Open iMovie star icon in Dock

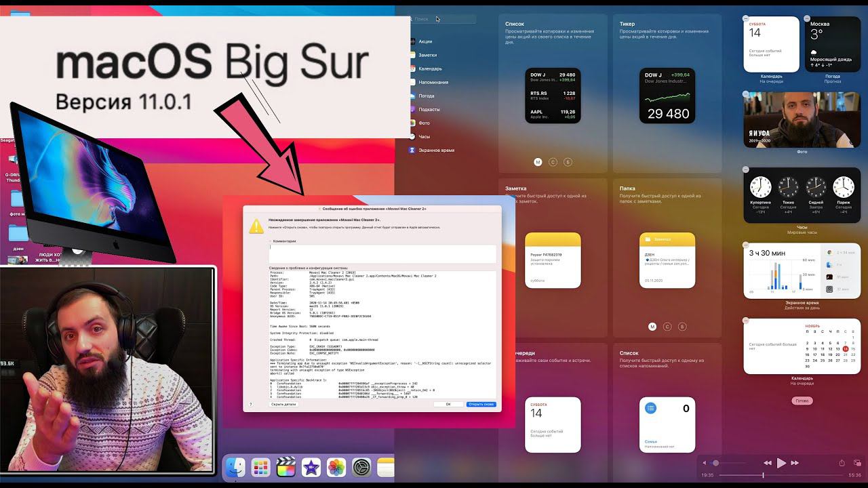point(311,467)
